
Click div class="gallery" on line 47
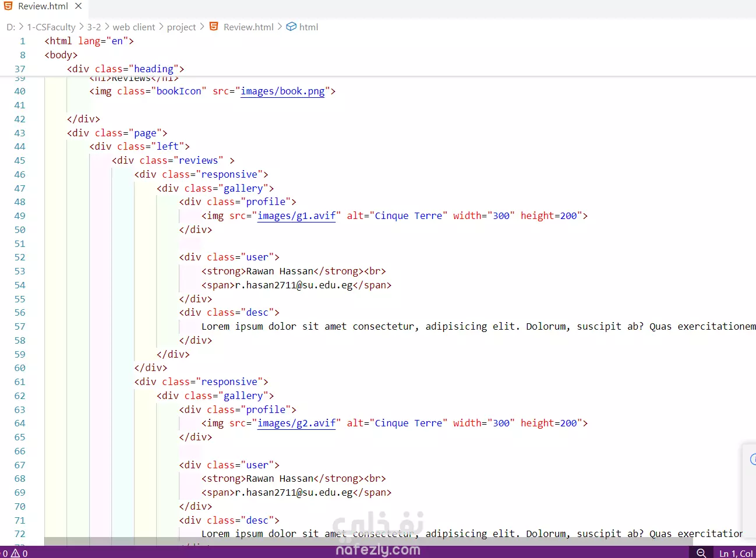pyautogui.click(x=215, y=188)
